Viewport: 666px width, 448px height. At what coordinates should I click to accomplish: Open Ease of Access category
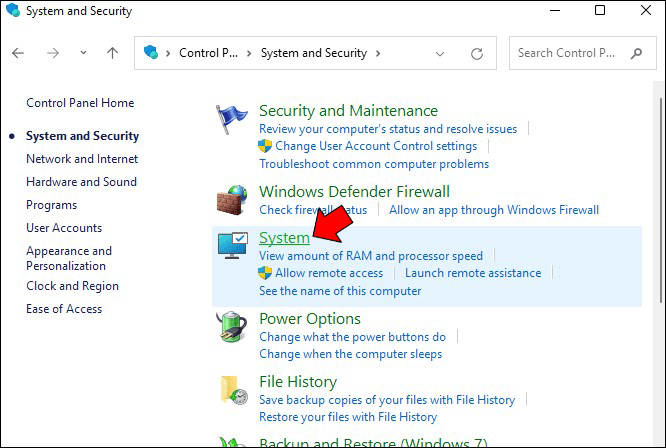tap(64, 309)
